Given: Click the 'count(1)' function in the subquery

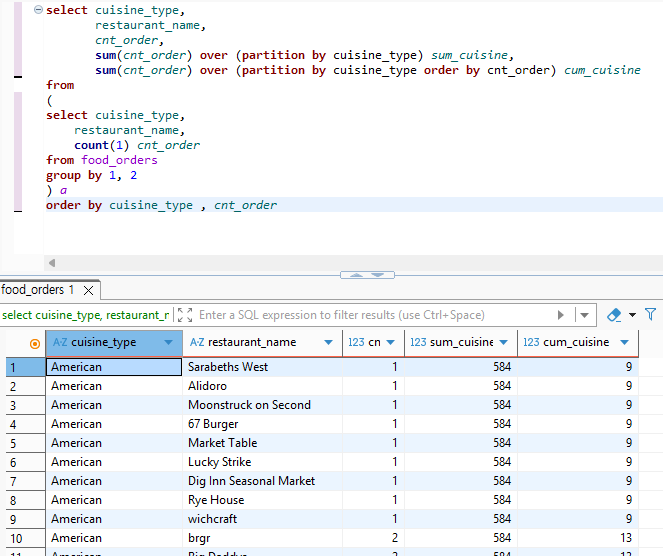Looking at the screenshot, I should (x=101, y=145).
